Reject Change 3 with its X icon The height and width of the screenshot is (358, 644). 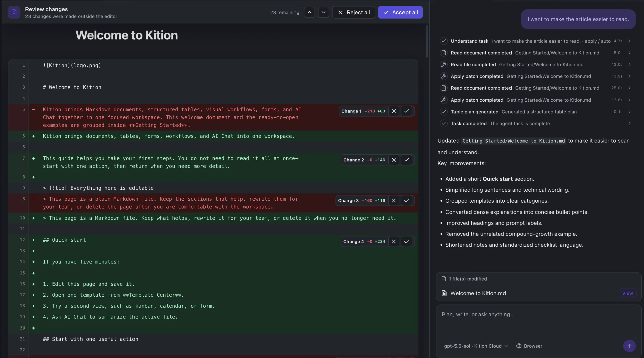pyautogui.click(x=394, y=200)
